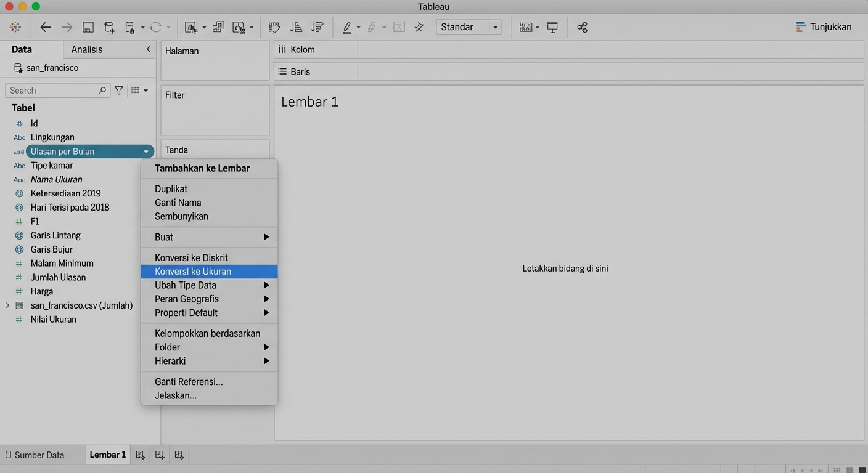
Task: Click the Tunjukkan (Show Me) button
Action: tap(824, 27)
